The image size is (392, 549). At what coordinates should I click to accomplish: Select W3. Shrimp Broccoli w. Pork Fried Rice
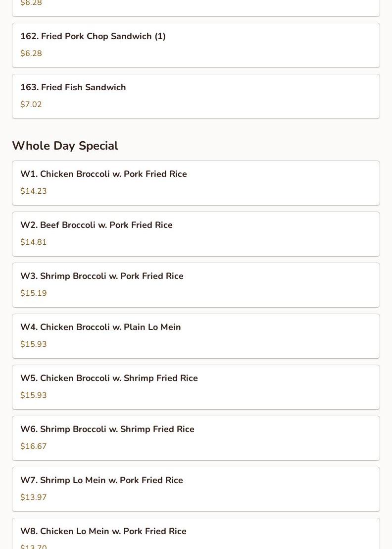tap(102, 276)
